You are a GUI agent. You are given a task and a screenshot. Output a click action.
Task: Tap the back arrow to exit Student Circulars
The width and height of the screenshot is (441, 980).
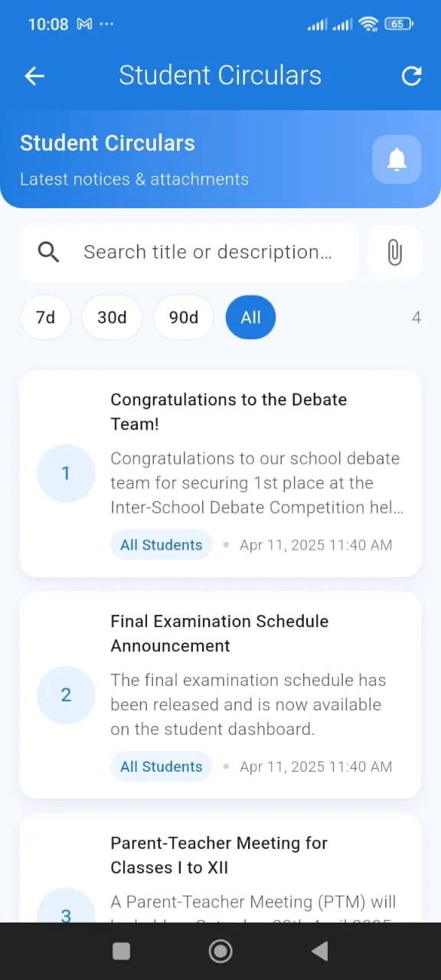[x=34, y=75]
